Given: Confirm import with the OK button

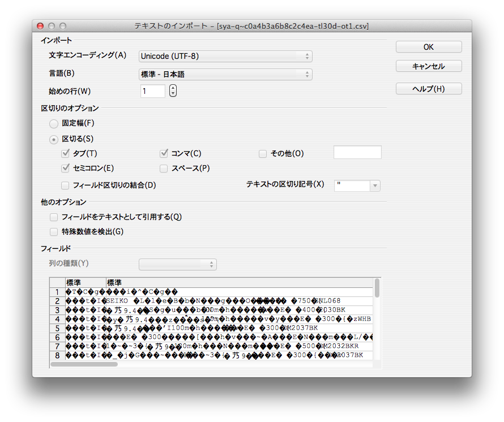Looking at the screenshot, I should click(429, 47).
